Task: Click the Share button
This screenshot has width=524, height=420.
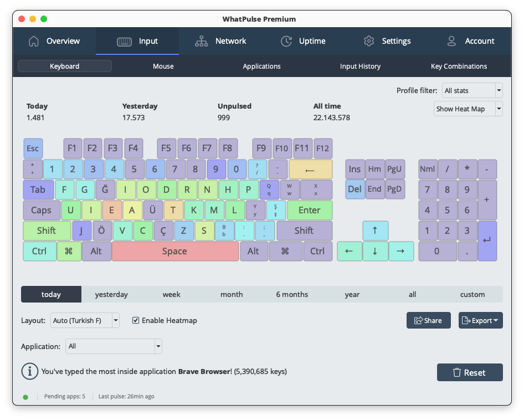Action: tap(428, 320)
